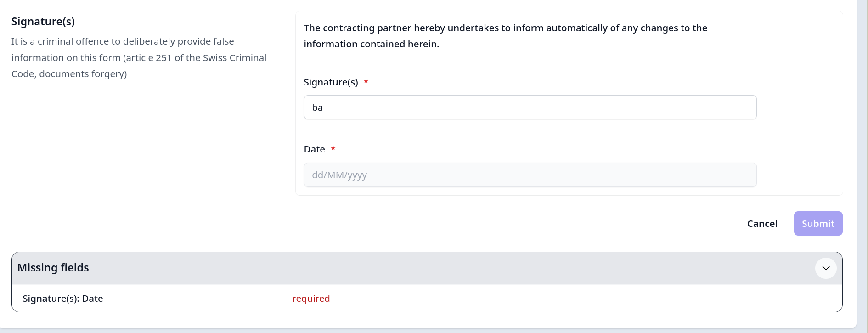Image resolution: width=868 pixels, height=333 pixels.
Task: Click the Date input field
Action: 530,175
